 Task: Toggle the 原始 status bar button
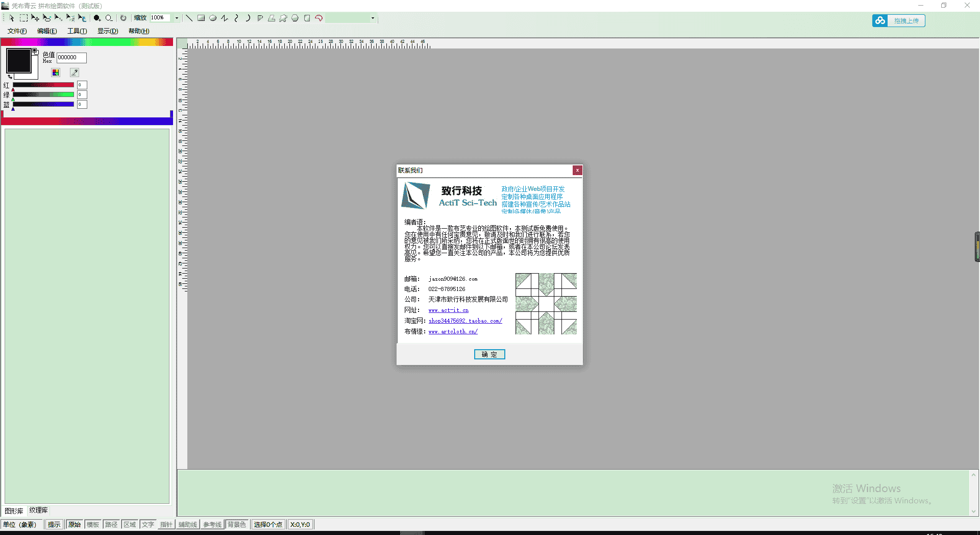75,524
